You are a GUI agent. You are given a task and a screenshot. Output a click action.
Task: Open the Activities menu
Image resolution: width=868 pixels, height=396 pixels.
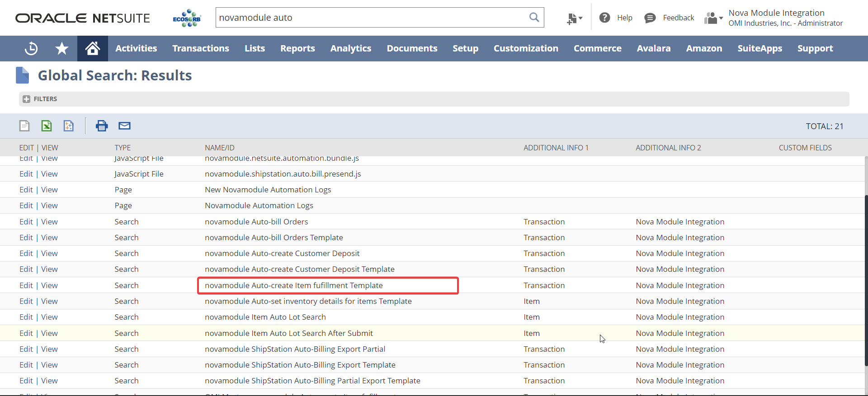[x=136, y=48]
